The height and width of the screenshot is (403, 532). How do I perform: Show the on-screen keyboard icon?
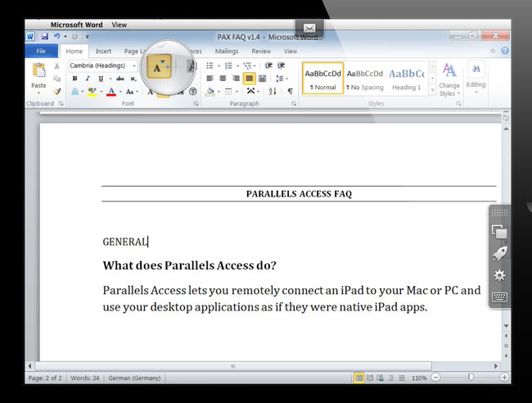(499, 297)
